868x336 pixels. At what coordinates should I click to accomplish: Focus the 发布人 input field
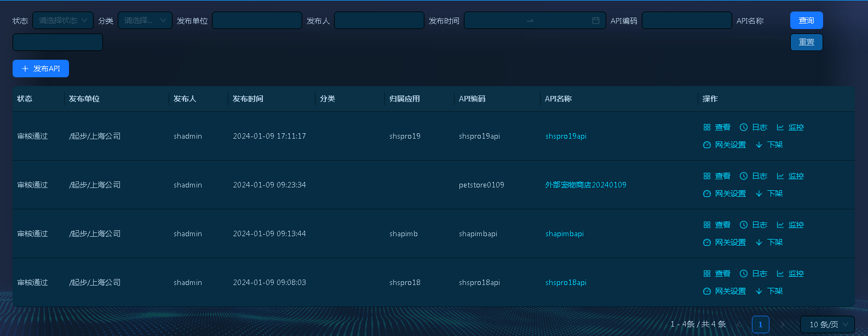[x=379, y=20]
